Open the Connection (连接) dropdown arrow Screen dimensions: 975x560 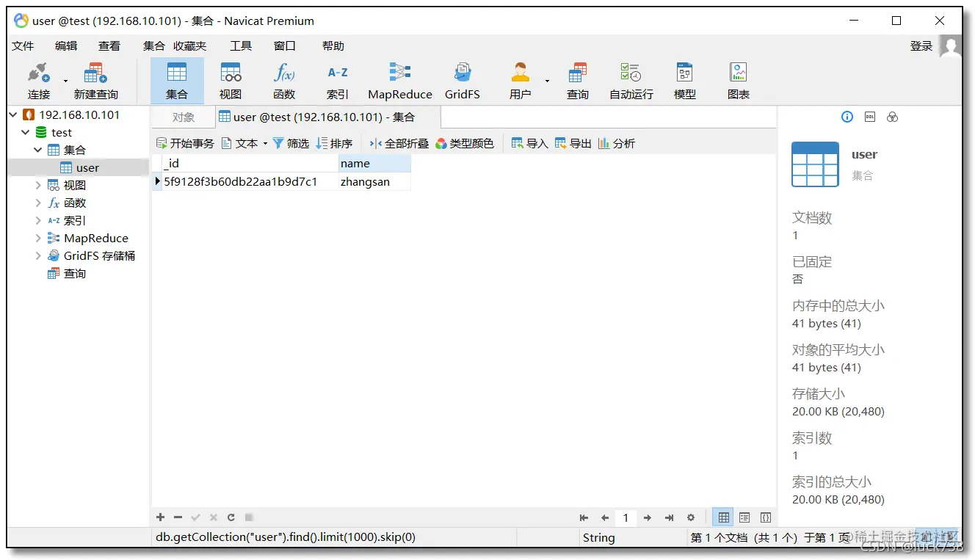65,81
